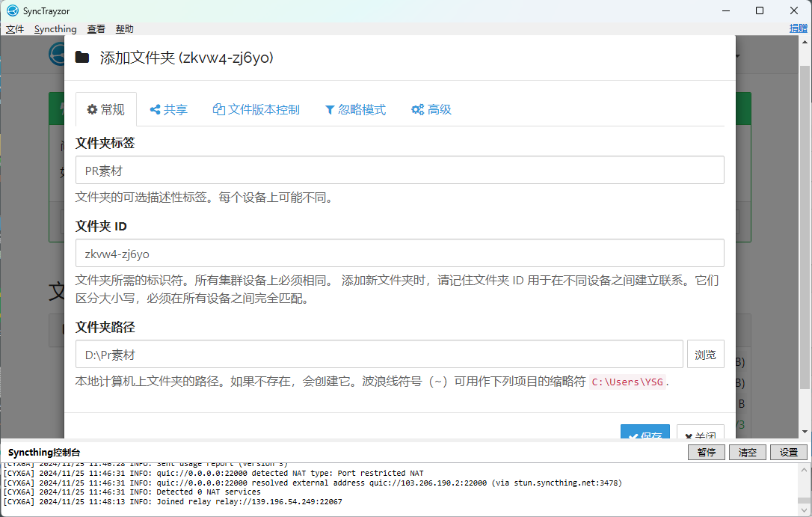Click the 浏览 button
This screenshot has width=812, height=517.
[705, 355]
